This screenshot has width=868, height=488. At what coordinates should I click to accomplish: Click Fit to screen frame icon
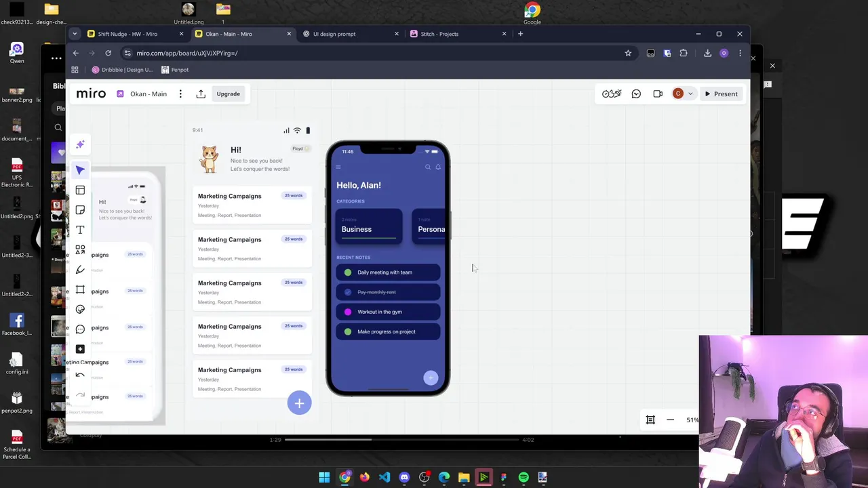pos(650,420)
